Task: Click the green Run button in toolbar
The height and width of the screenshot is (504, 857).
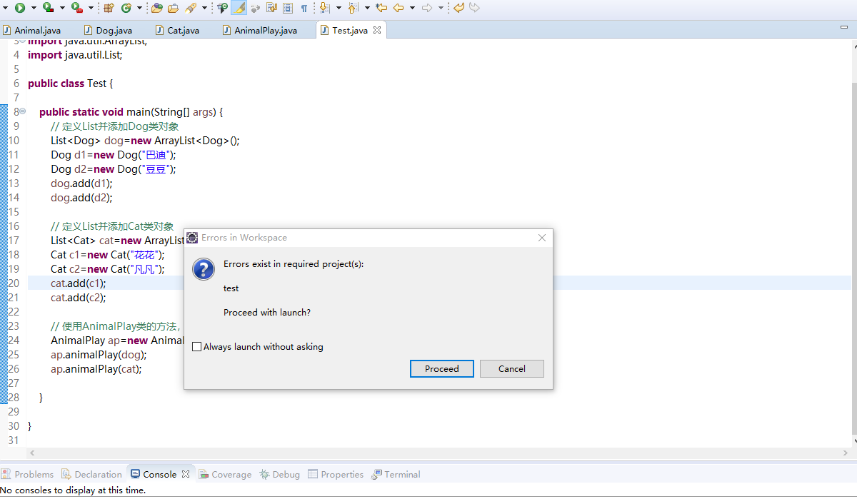Action: [x=19, y=8]
